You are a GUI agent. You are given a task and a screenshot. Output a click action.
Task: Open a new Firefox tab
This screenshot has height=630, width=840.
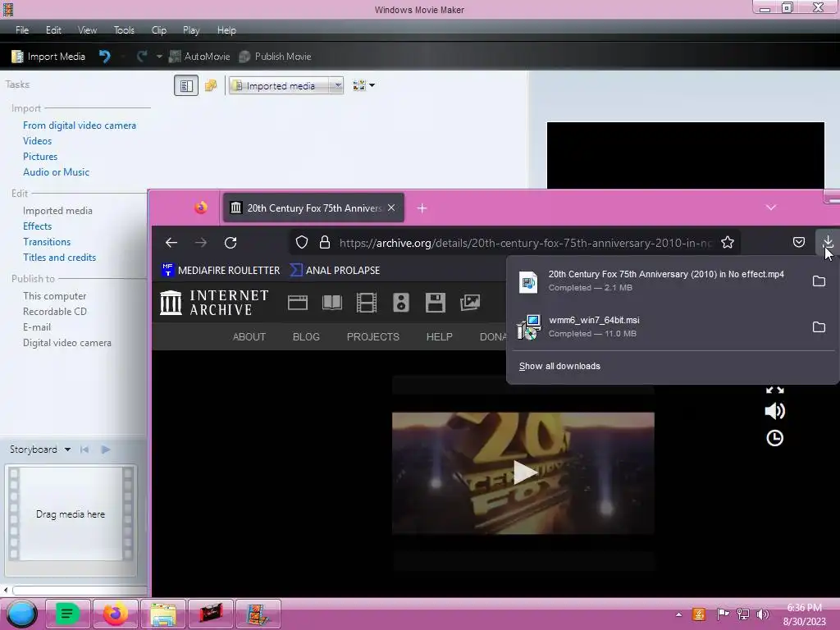click(x=422, y=208)
